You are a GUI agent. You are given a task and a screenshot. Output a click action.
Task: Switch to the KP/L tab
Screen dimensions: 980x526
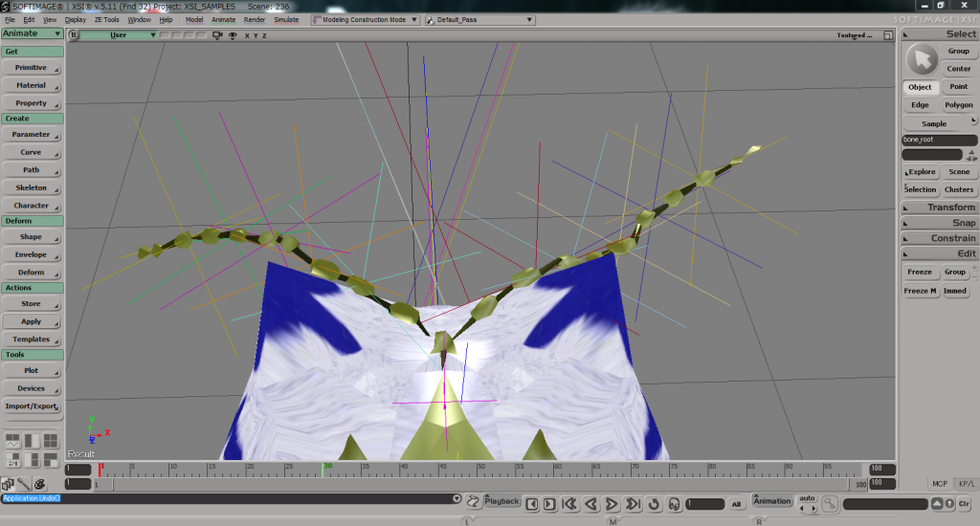pyautogui.click(x=967, y=484)
